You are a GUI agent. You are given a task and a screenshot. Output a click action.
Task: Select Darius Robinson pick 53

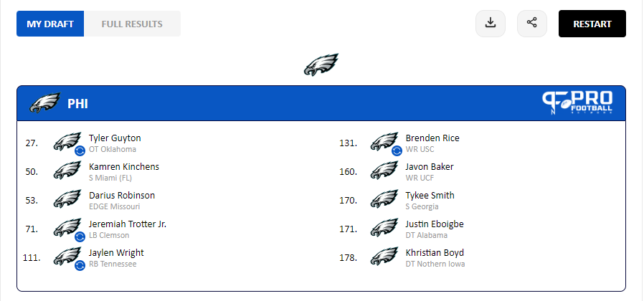tap(122, 196)
